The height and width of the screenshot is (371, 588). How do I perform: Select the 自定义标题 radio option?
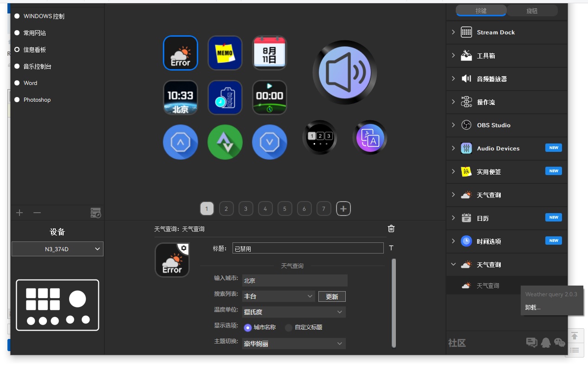pyautogui.click(x=289, y=327)
